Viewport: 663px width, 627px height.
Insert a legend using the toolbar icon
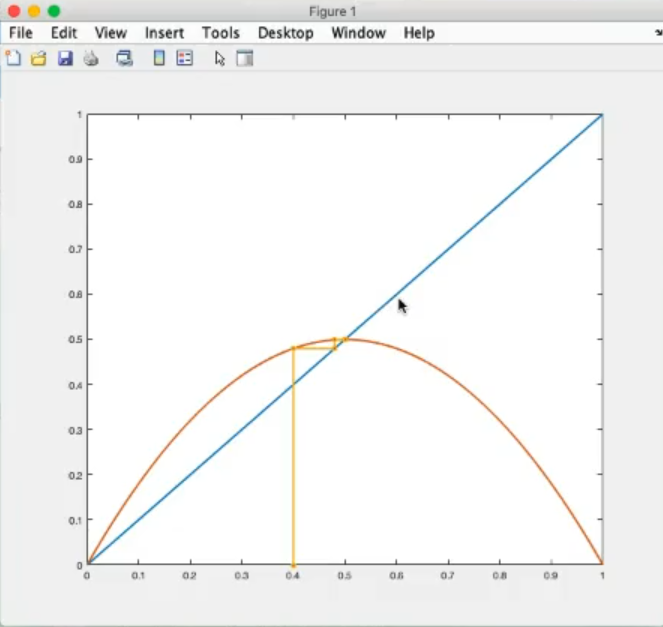[x=184, y=58]
